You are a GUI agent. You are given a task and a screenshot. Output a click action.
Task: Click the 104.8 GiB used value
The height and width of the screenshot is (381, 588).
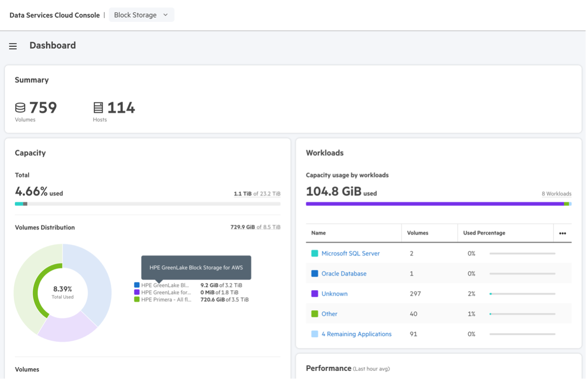pyautogui.click(x=341, y=192)
